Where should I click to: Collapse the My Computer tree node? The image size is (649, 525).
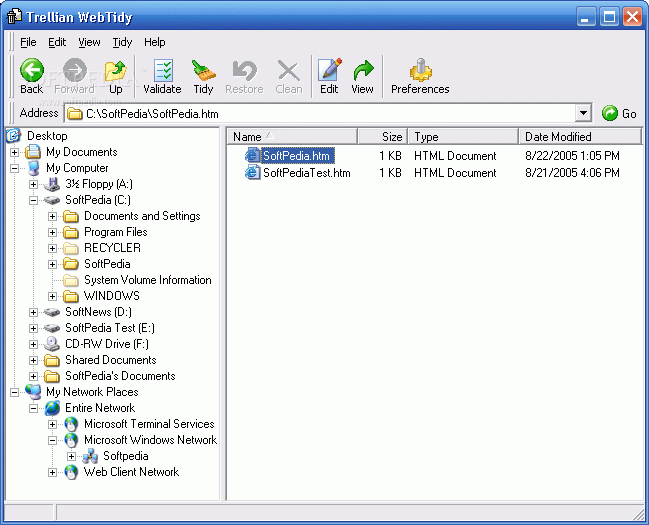14,168
